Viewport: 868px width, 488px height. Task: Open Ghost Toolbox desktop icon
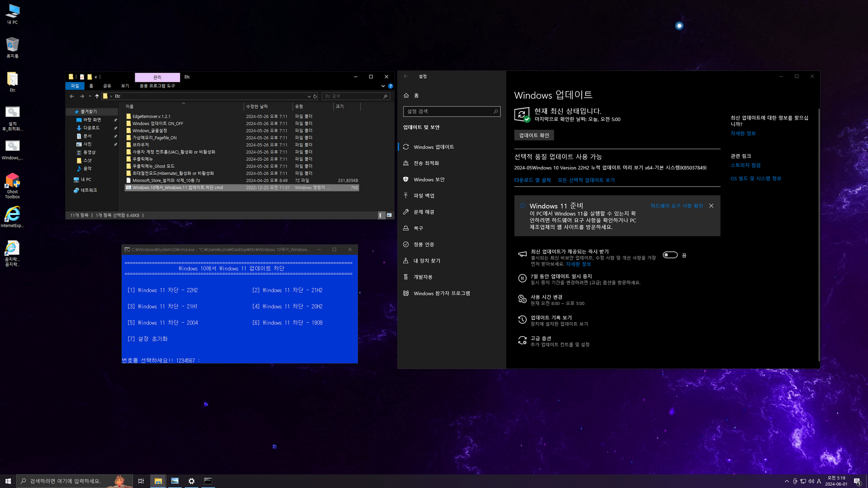[x=12, y=182]
